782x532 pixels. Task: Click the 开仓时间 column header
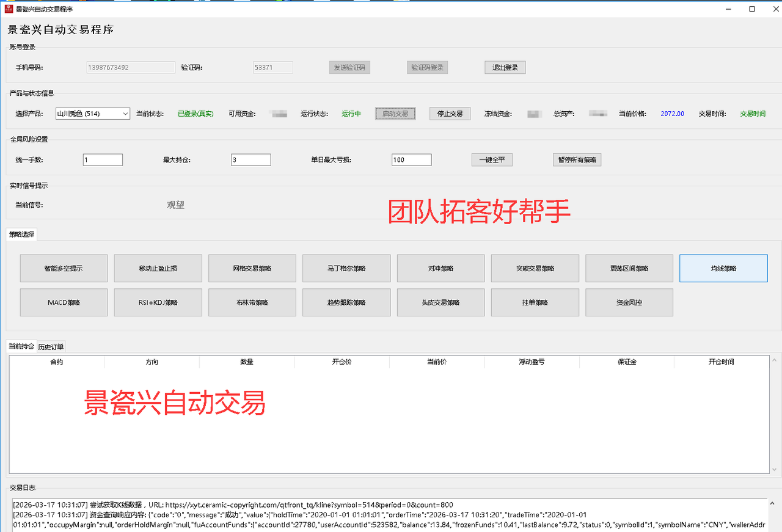coord(721,362)
